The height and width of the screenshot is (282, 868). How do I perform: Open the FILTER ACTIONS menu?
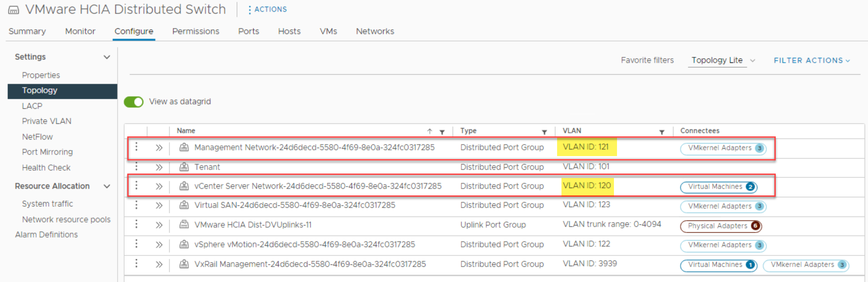click(812, 61)
